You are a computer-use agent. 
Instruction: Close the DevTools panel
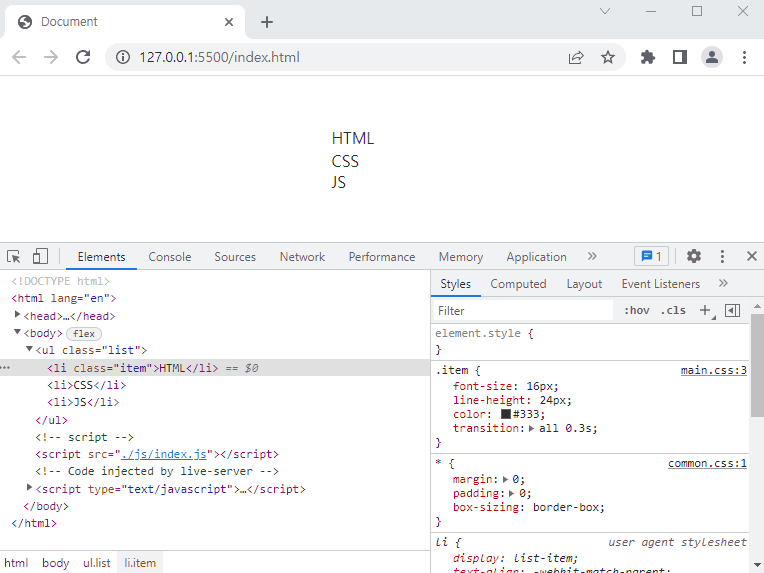[x=751, y=256]
